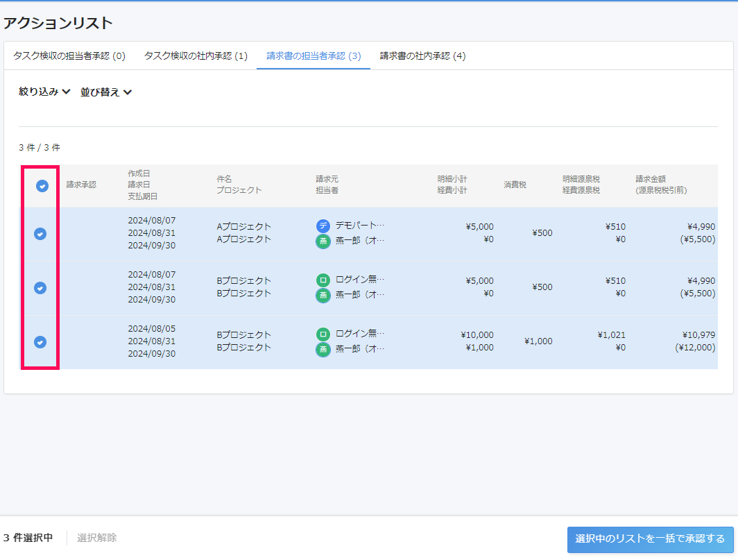
Task: Click the 消費税 column header
Action: tap(515, 185)
